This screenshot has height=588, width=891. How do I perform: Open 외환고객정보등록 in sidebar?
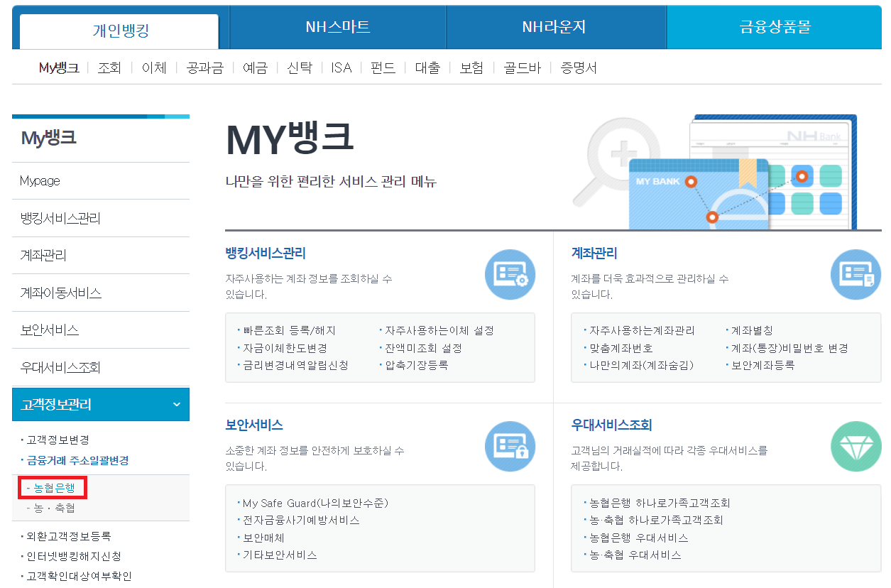(69, 536)
